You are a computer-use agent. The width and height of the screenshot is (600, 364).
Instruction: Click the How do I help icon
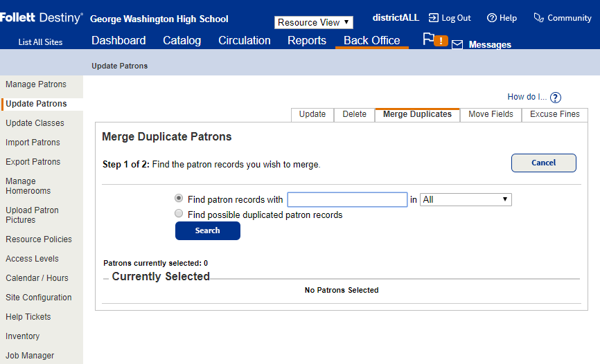point(555,98)
